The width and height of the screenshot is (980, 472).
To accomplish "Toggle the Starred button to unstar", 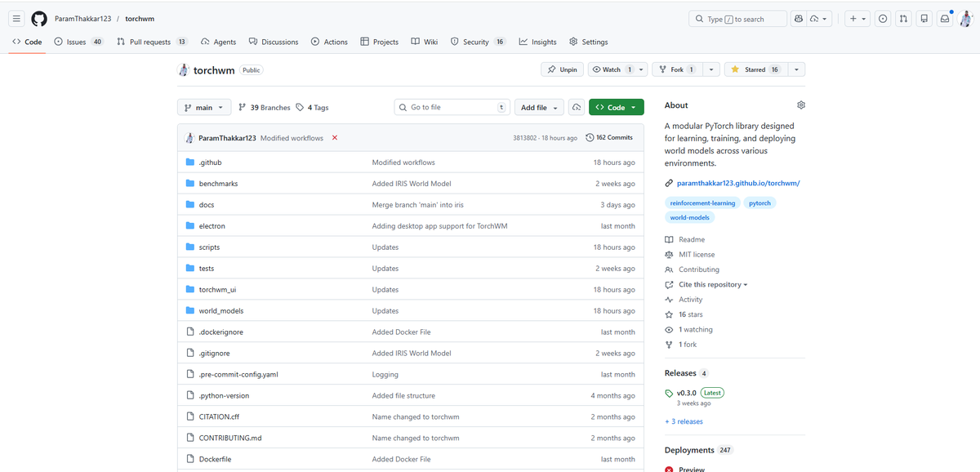I will pos(755,69).
